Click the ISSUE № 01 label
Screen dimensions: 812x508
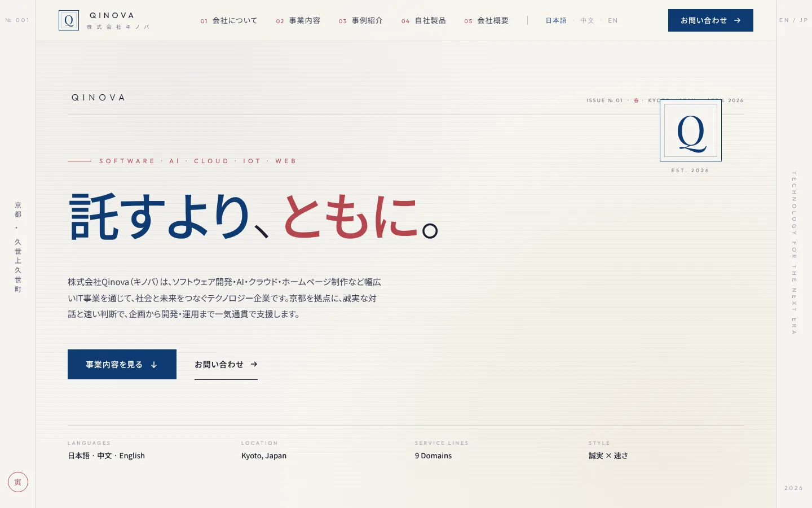click(604, 100)
